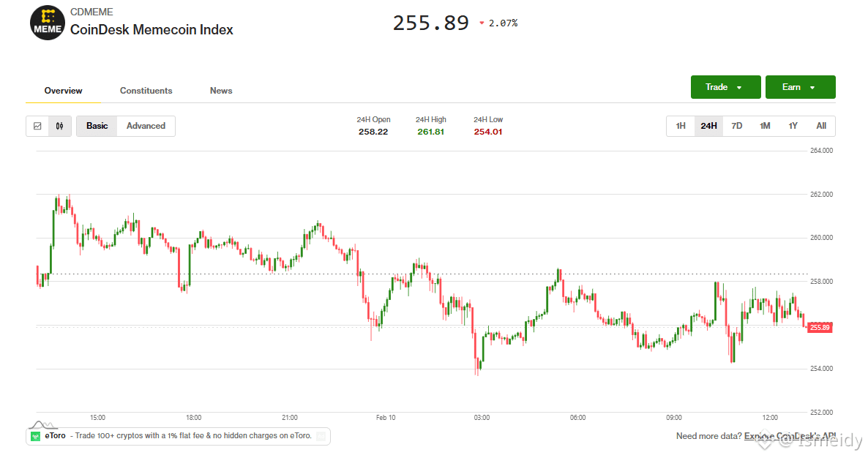Screen dimensions: 868x458
Task: Open the eToro trade promotion link
Action: (190, 436)
